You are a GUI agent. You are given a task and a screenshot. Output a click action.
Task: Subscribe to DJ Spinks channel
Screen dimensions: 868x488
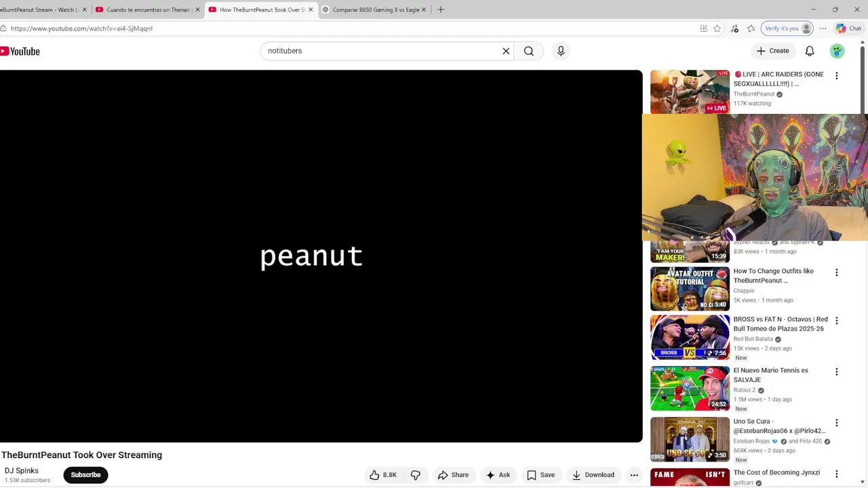(85, 475)
